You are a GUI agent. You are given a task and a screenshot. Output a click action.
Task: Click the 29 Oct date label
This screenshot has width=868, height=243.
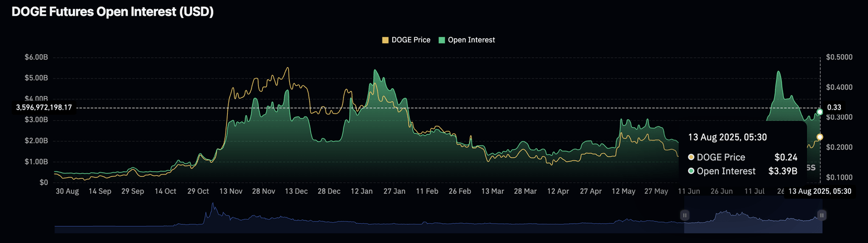[x=198, y=192]
